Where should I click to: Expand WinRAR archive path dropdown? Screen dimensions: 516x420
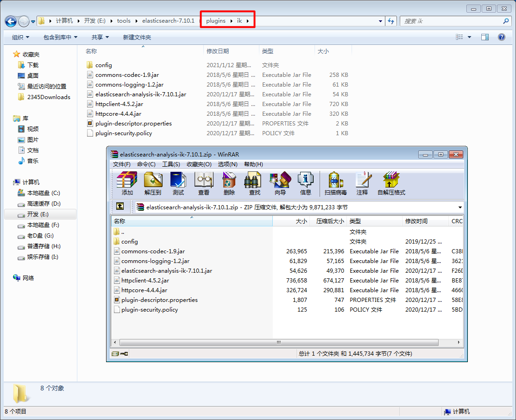point(460,207)
